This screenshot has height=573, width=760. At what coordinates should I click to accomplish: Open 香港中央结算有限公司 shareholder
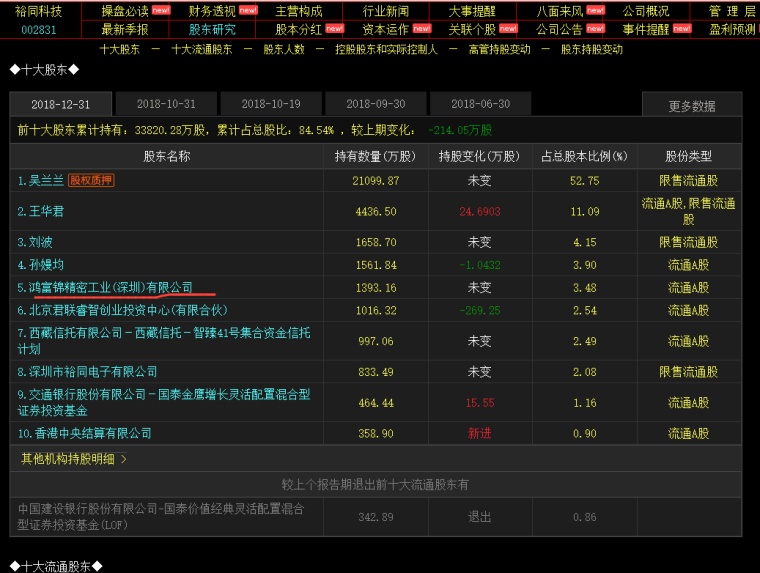(x=92, y=433)
